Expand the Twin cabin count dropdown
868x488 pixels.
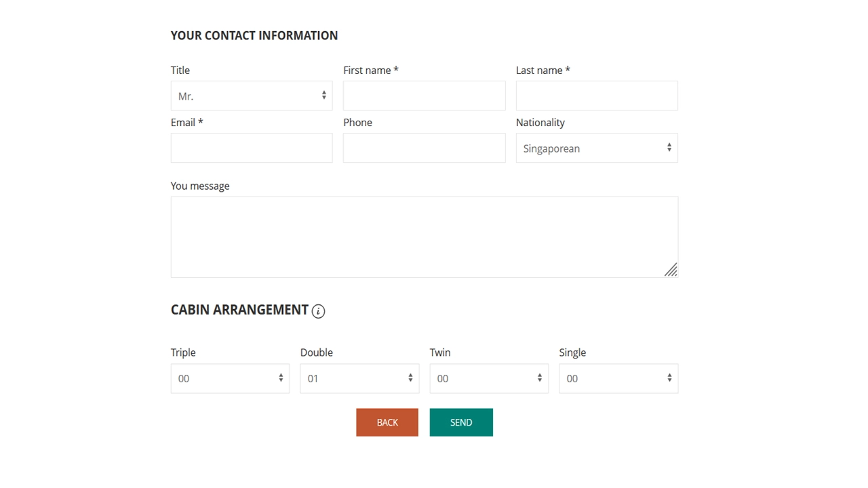pyautogui.click(x=489, y=379)
